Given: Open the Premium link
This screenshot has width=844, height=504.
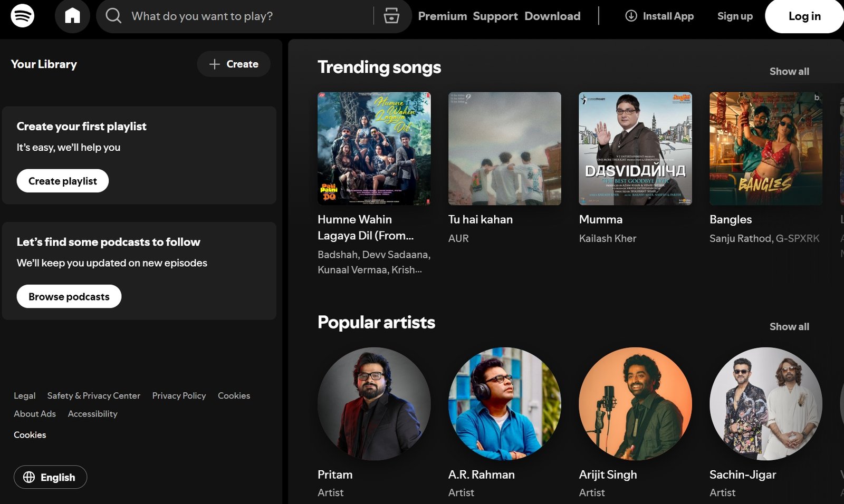Looking at the screenshot, I should [443, 16].
